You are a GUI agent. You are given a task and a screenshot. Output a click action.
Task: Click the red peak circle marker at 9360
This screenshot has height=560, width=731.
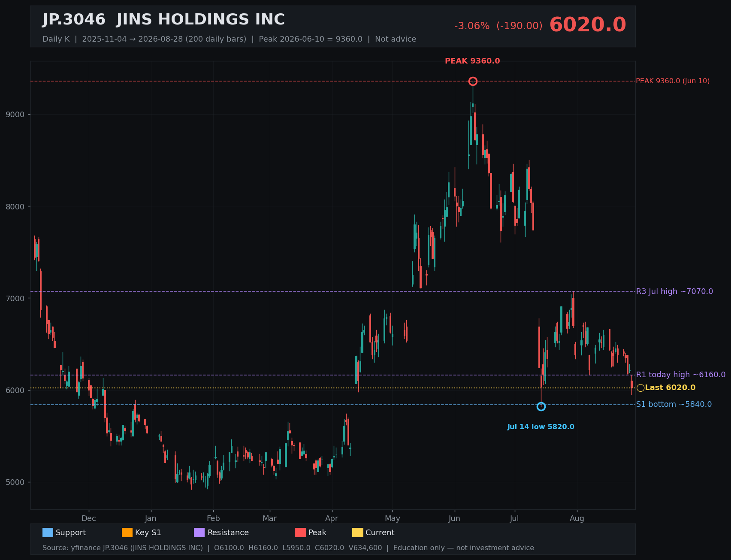coord(473,81)
